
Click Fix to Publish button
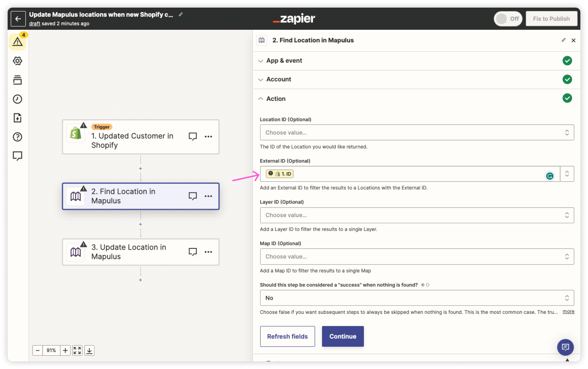(x=551, y=19)
